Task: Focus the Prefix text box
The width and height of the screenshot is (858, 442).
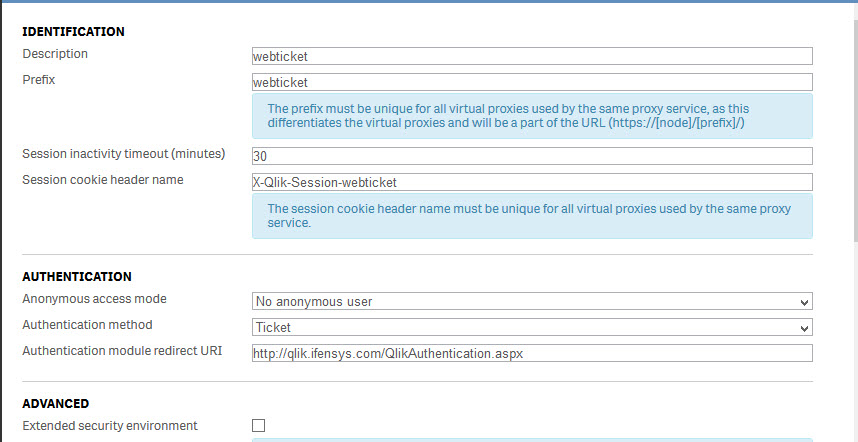Action: click(x=531, y=82)
